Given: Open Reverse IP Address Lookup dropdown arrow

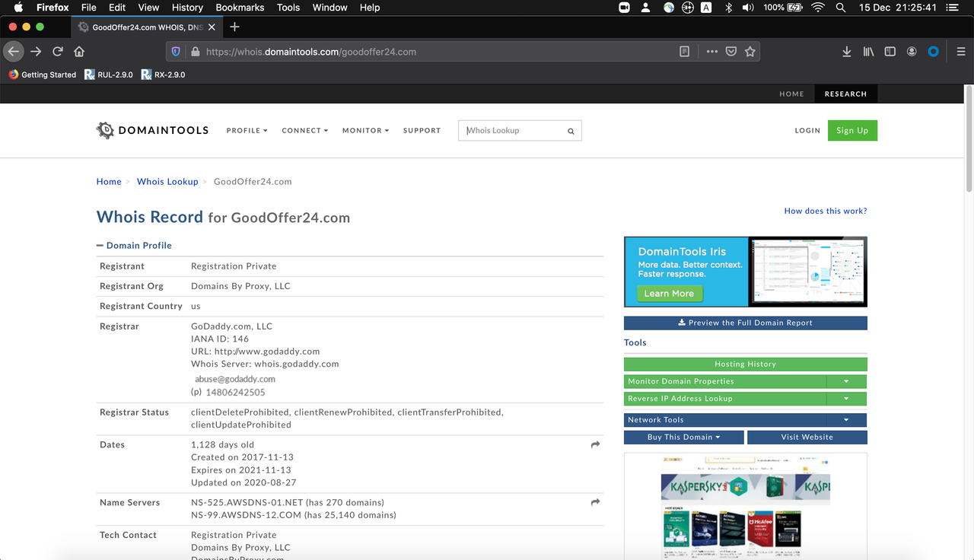Looking at the screenshot, I should click(846, 399).
